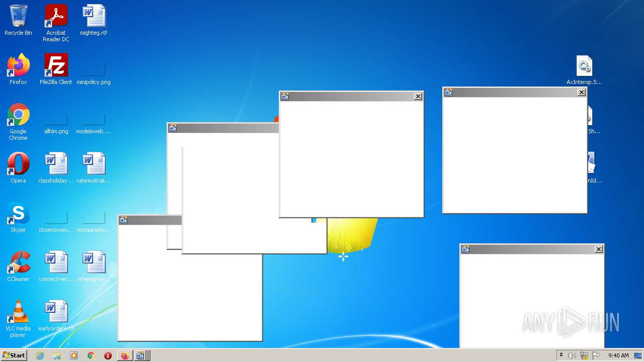644x362 pixels.
Task: Select the Firefox desktop shortcut
Action: 18,69
